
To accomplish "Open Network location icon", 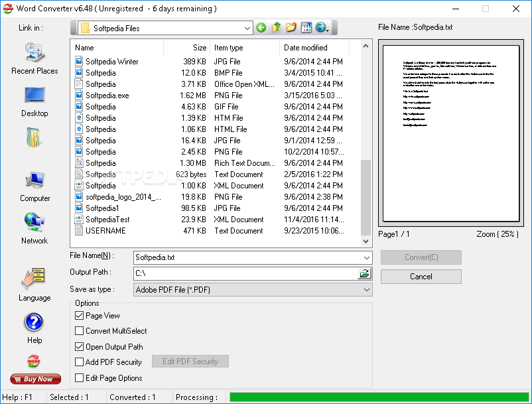I will pos(34,222).
